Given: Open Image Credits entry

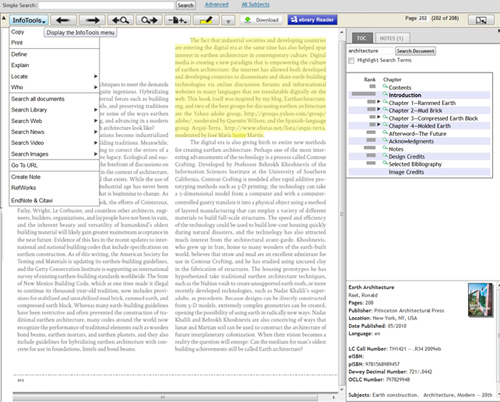Looking at the screenshot, I should point(406,172).
